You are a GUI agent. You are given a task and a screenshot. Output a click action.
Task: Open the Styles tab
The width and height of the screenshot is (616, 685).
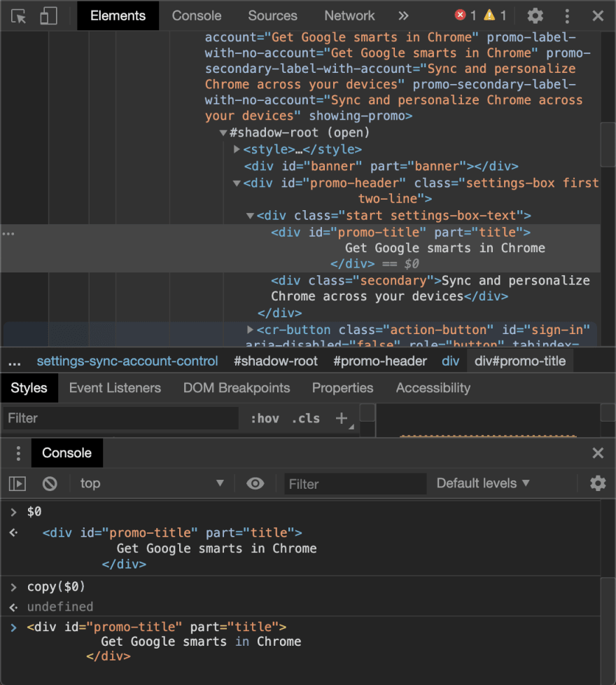pos(29,388)
